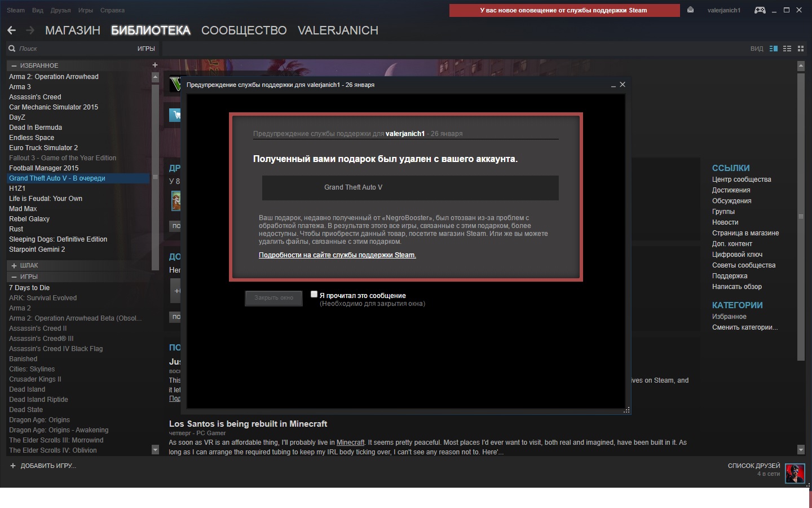Click the red Steam support notification banner
This screenshot has width=812, height=508.
pos(564,10)
